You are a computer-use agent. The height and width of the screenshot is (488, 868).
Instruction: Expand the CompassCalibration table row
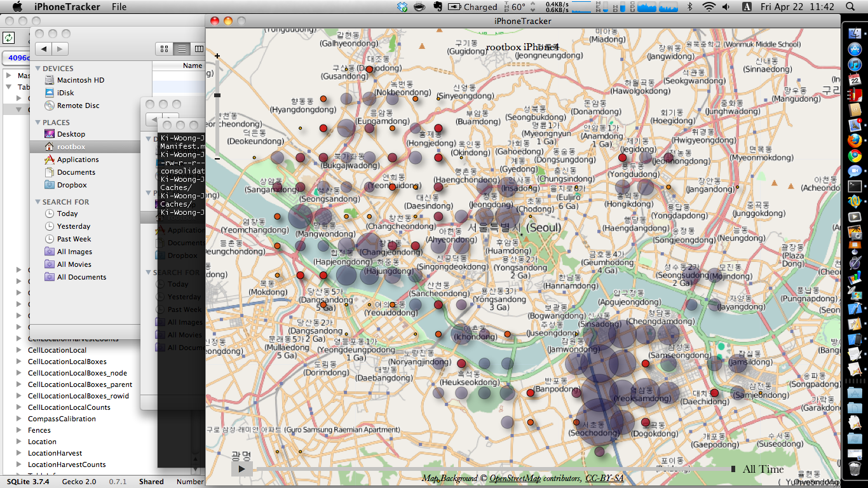(x=19, y=419)
